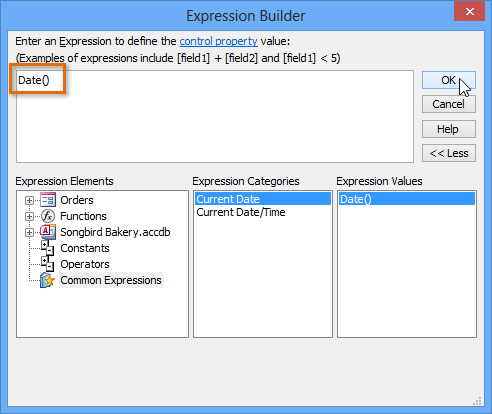This screenshot has width=492, height=414.
Task: Collapse dialog with << Less button
Action: tap(449, 153)
